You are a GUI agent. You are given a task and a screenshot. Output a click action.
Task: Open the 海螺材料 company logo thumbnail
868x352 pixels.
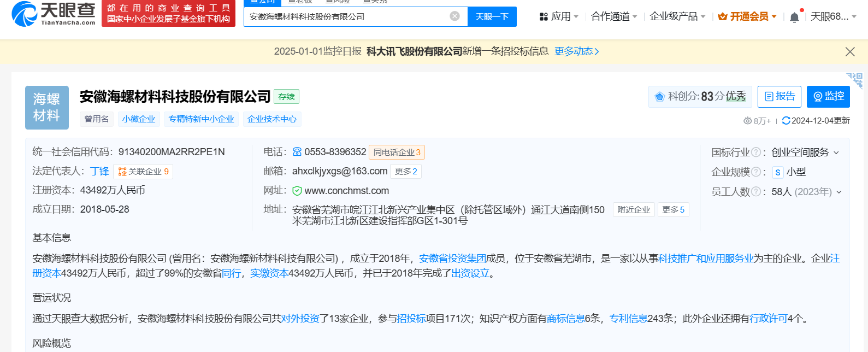tap(47, 108)
